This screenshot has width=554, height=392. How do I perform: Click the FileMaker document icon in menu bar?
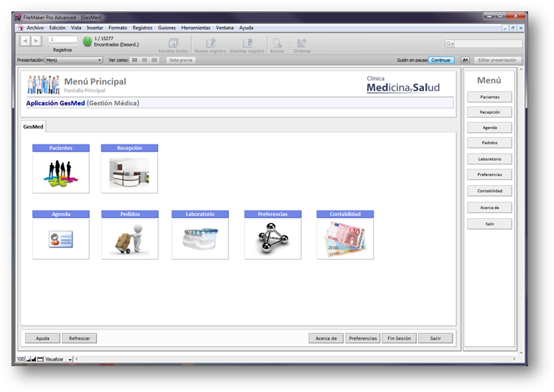click(x=21, y=28)
